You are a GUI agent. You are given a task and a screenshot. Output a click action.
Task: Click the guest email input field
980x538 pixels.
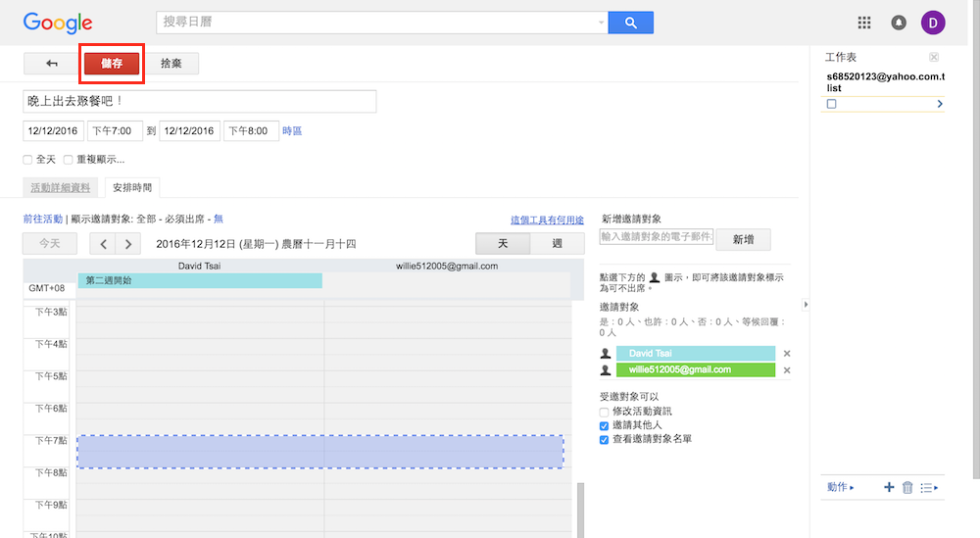(656, 237)
